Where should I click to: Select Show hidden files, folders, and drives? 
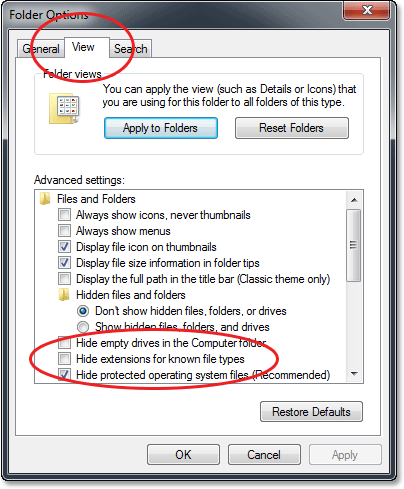(x=83, y=327)
